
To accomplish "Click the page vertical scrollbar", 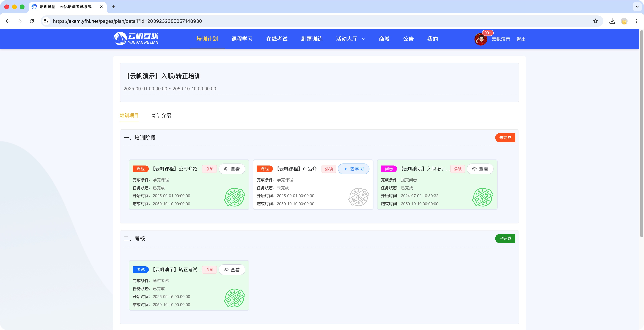I will 641,134.
